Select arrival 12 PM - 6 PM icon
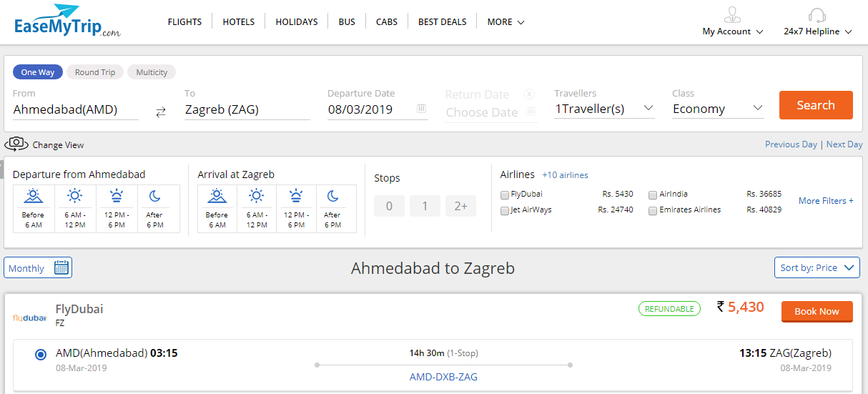Image resolution: width=868 pixels, height=394 pixels. point(296,196)
